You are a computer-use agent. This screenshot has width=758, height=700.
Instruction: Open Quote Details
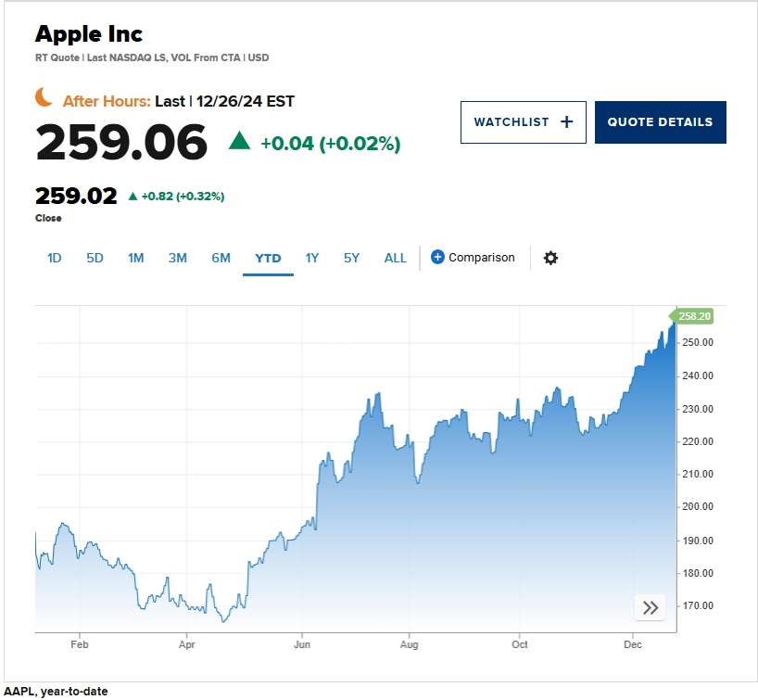[x=660, y=122]
